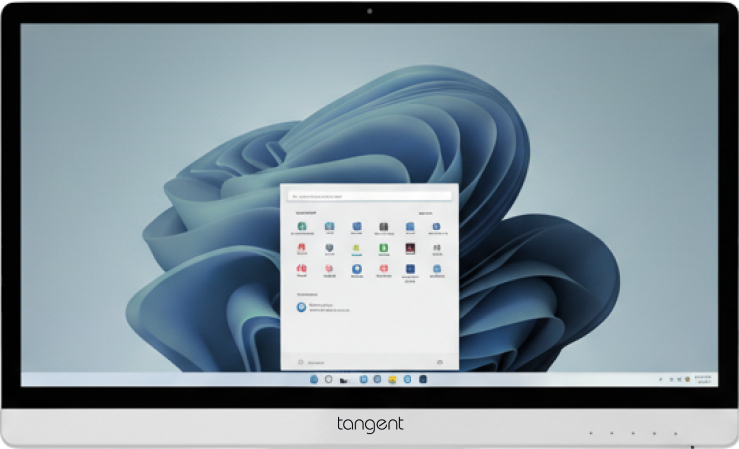Screen dimensions: 739x449
Task: Open the round blue pinned app, third row
Action: point(355,269)
